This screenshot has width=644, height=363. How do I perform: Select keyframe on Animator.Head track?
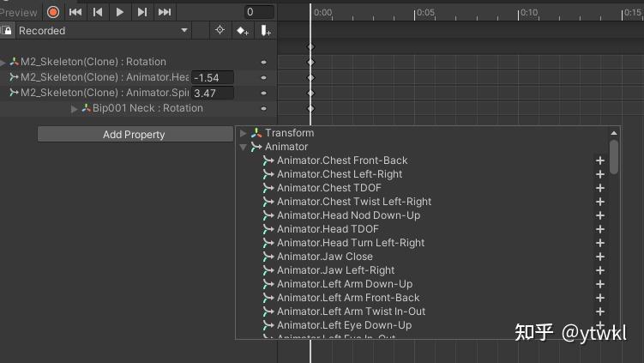[x=311, y=78]
